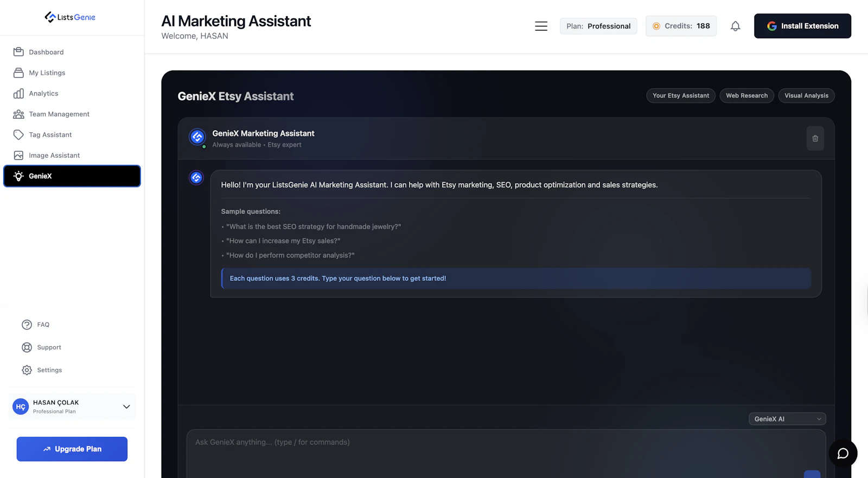Screen dimensions: 868x478
Task: Click the Credits: 188 indicator
Action: tap(681, 26)
